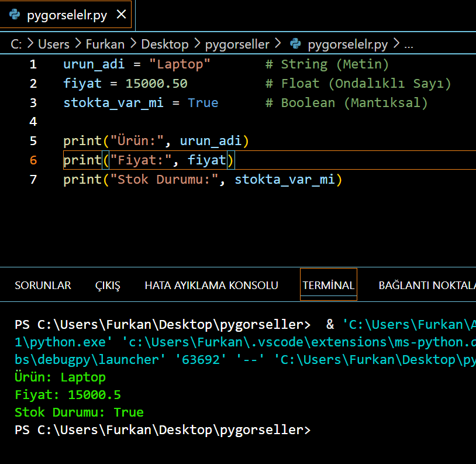Expand the Desktop breadcrumb segment
Image resolution: width=476 pixels, height=464 pixels.
pos(165,44)
